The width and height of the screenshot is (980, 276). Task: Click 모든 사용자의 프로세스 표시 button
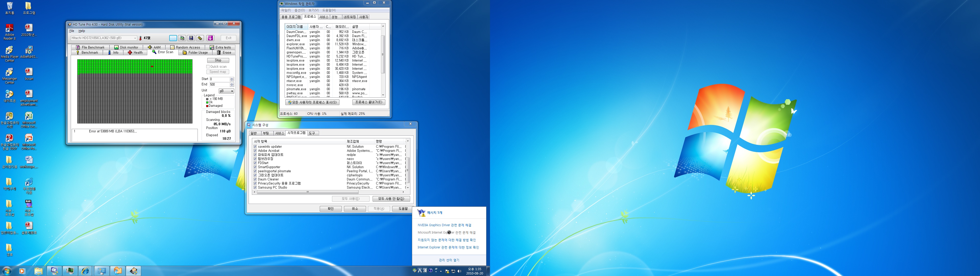coord(312,102)
